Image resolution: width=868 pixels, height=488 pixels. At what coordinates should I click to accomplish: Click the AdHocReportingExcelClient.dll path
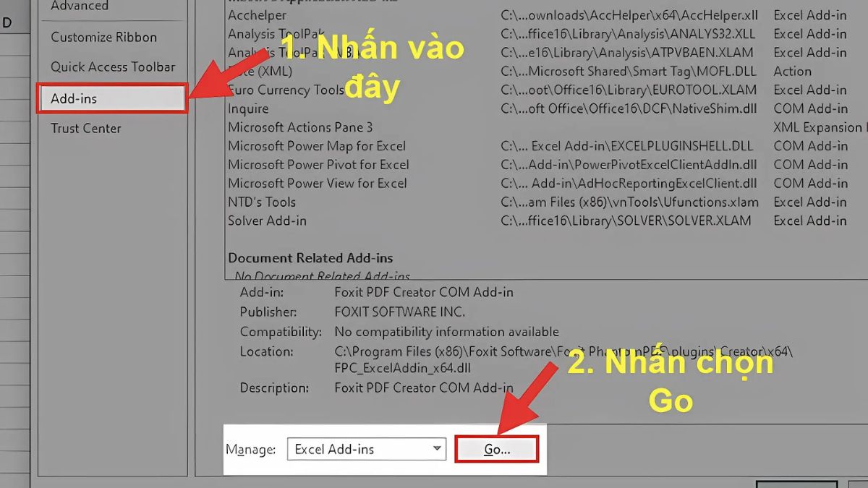coord(629,184)
